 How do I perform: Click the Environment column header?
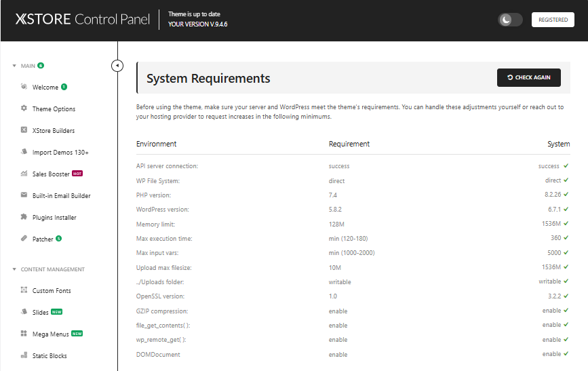(156, 144)
